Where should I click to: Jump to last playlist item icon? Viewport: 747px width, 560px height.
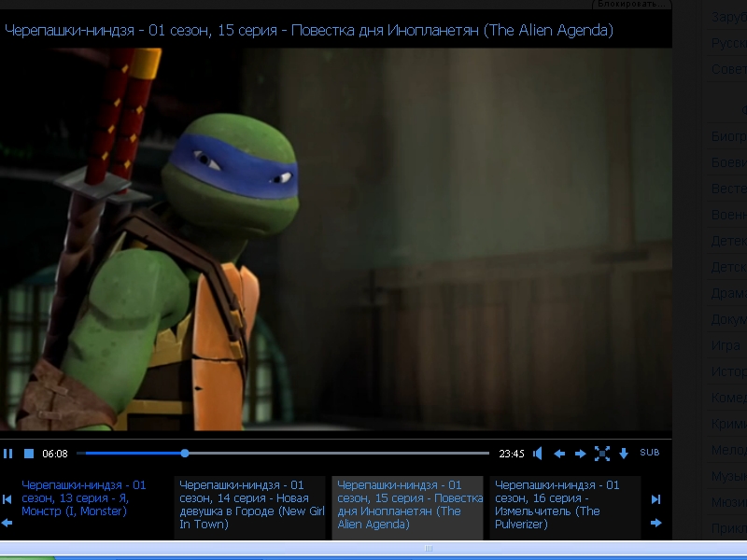(x=656, y=499)
